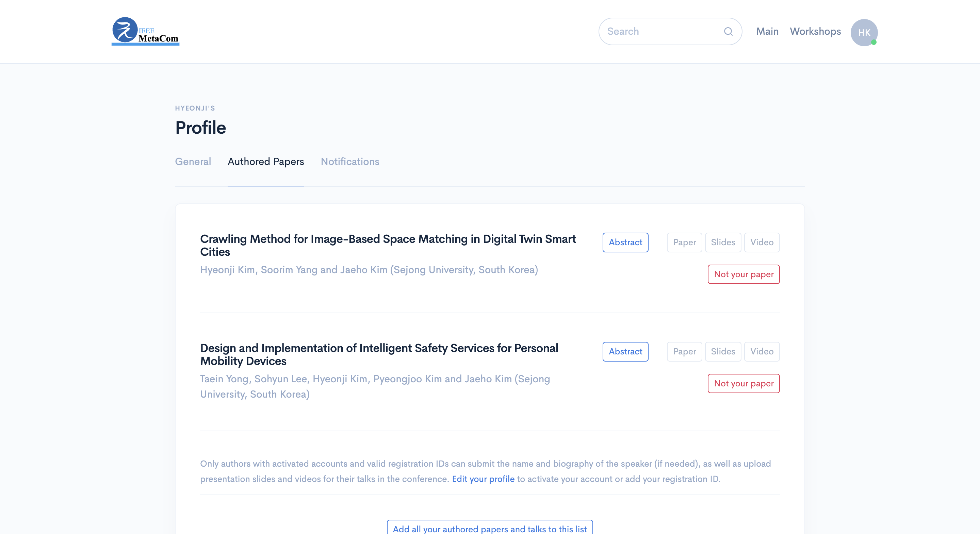Click the HYEONJI'S label above Profile
The height and width of the screenshot is (534, 980).
pos(195,109)
